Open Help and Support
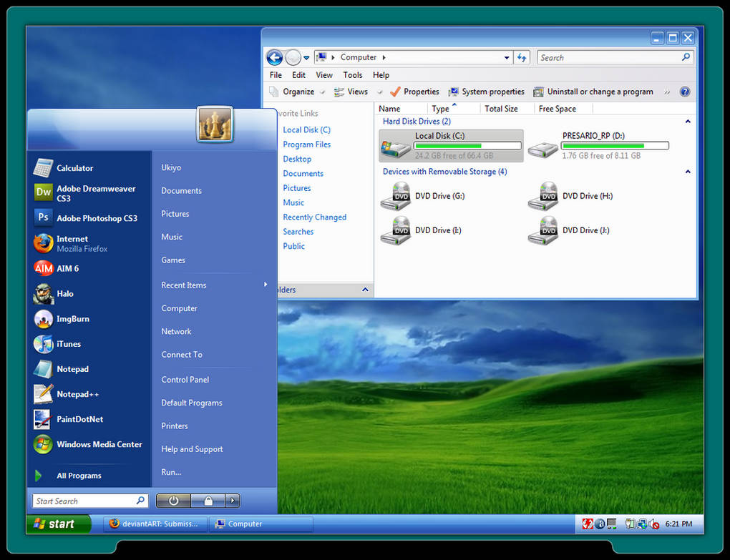730x560 pixels. pos(193,449)
